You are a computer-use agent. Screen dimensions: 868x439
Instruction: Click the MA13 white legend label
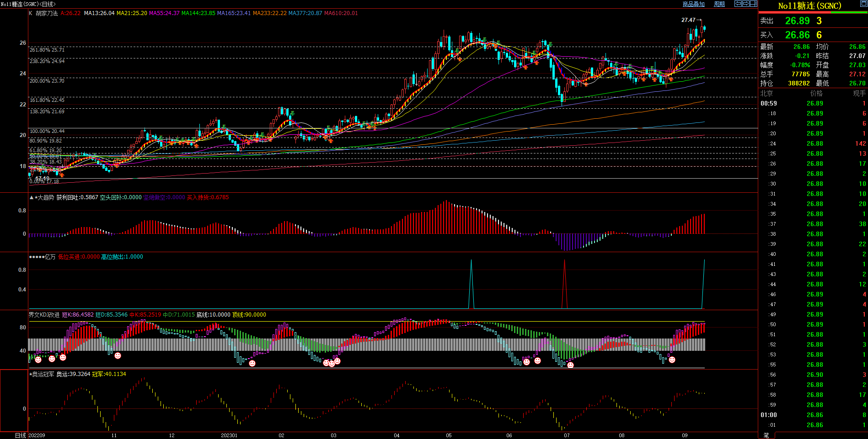click(99, 13)
